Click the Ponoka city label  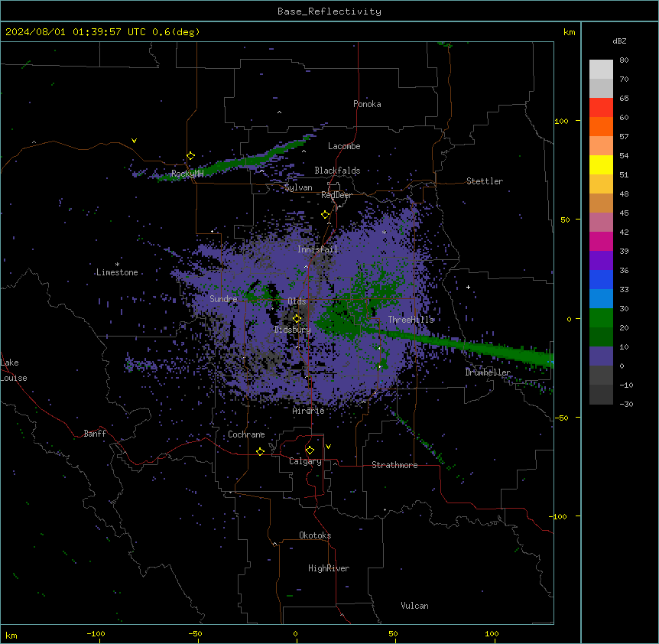[x=367, y=104]
